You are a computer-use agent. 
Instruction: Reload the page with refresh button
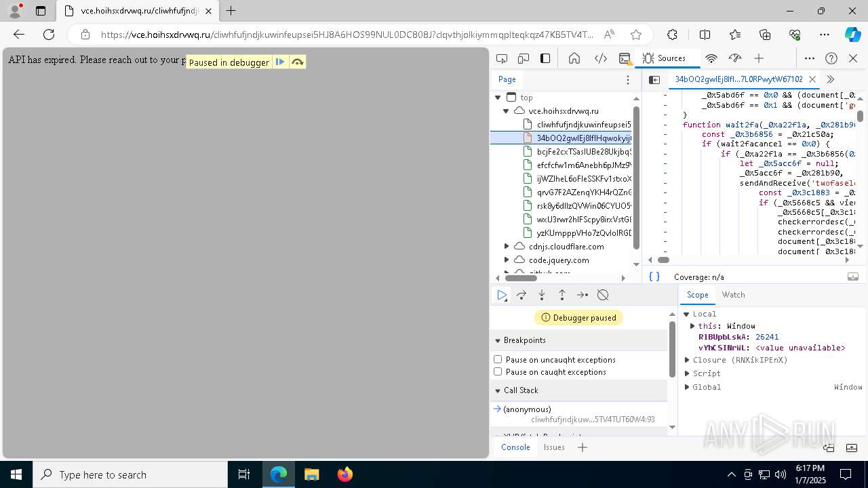pos(49,35)
